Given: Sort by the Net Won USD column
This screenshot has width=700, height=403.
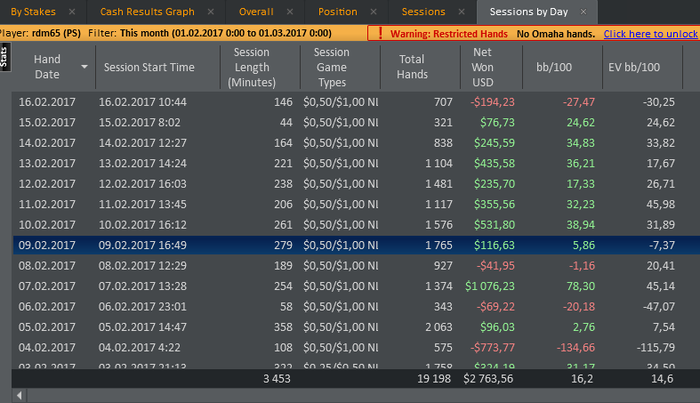Looking at the screenshot, I should click(x=482, y=67).
